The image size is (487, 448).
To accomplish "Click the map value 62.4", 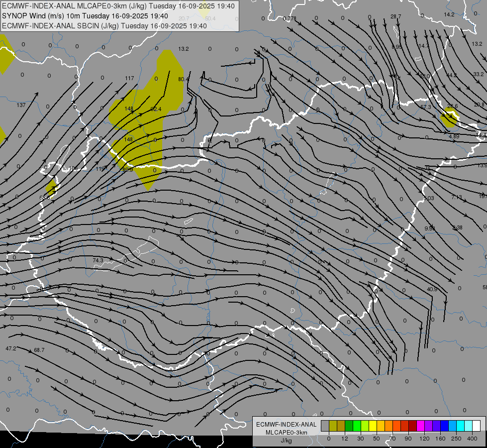I will click(156, 109).
